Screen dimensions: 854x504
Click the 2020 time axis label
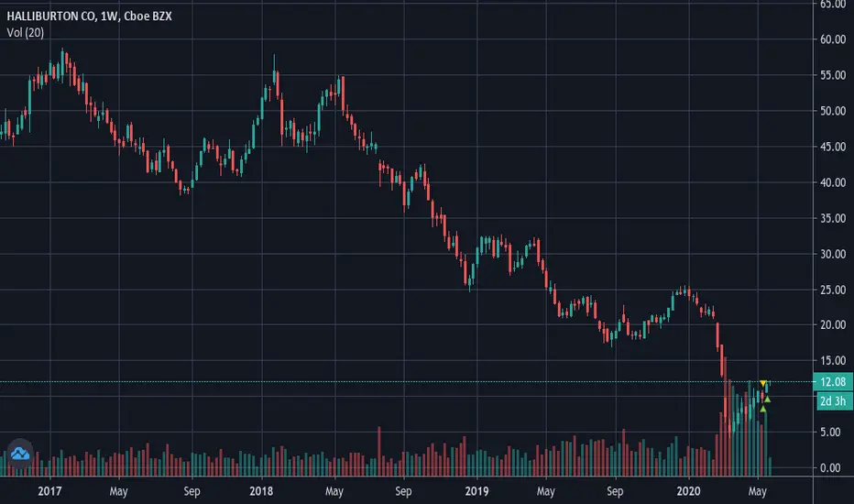point(688,491)
